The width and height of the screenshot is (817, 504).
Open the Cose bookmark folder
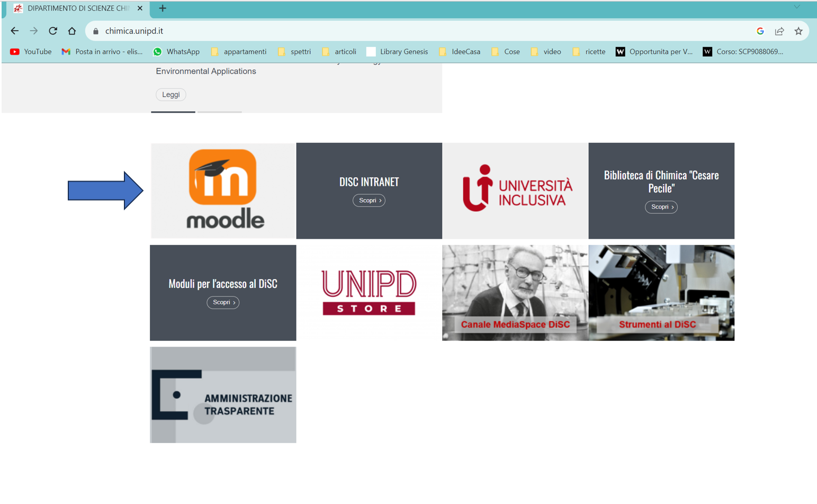click(506, 52)
